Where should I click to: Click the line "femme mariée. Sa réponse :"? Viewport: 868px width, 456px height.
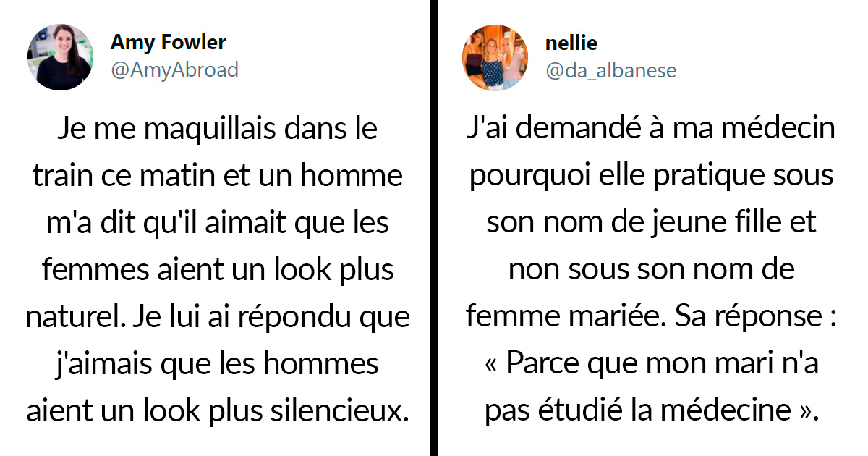(x=651, y=317)
